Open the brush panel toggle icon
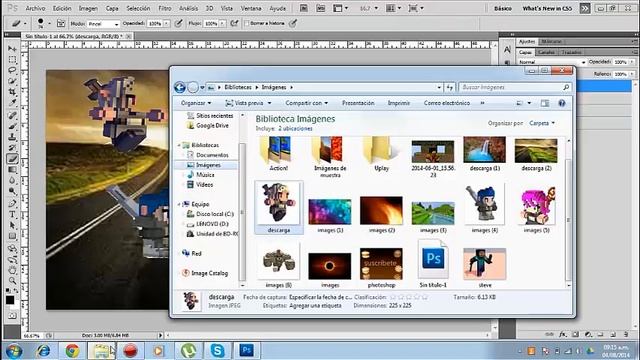Screen dimensions: 640x360 tap(61, 24)
